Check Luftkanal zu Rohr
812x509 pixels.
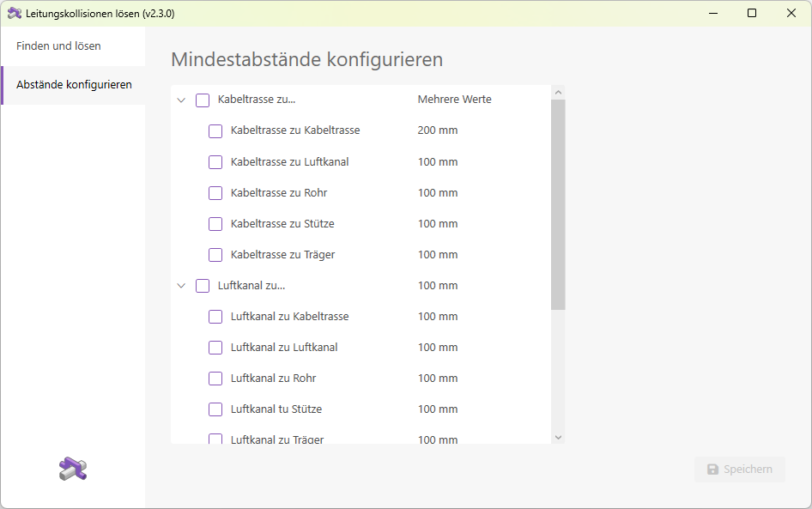pyautogui.click(x=215, y=378)
